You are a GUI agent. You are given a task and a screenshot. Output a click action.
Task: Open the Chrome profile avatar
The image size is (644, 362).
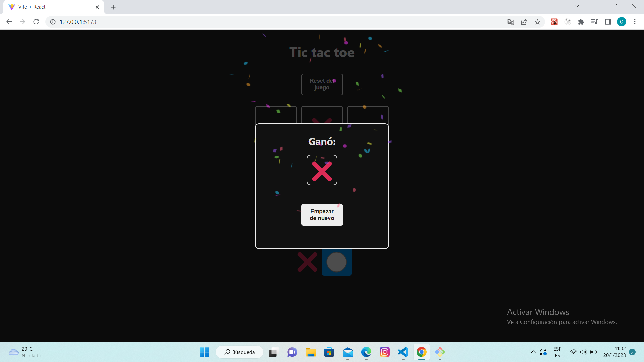[x=622, y=22]
